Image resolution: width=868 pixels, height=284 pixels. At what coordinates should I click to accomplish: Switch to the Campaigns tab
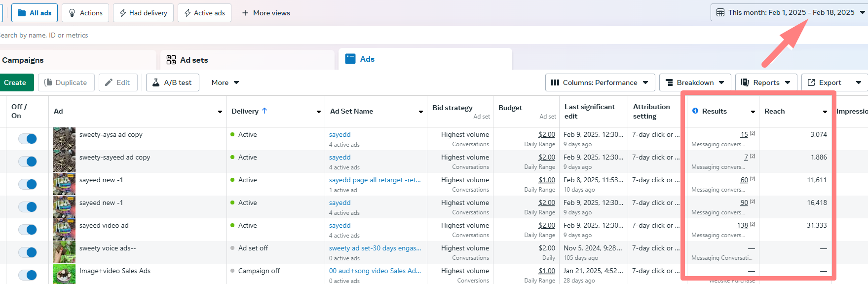click(x=23, y=60)
